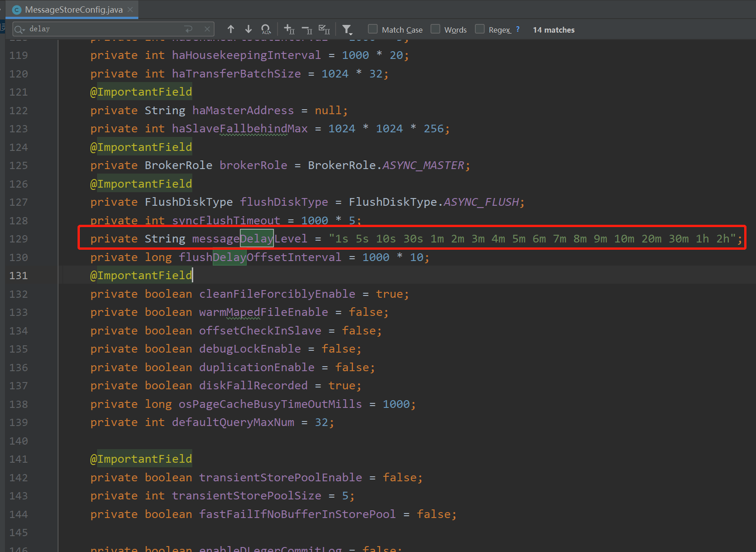The image size is (756, 552).
Task: Click the offsetCheckInSlave field name
Action: tap(260, 331)
